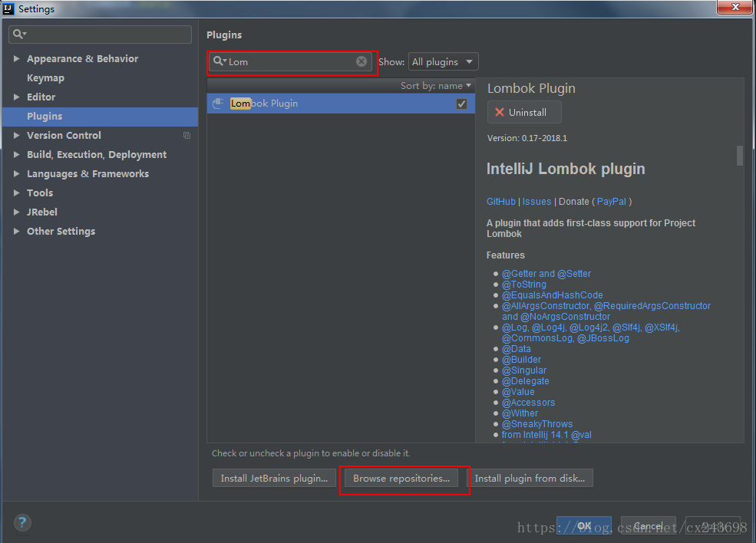Image resolution: width=756 pixels, height=543 pixels.
Task: Expand Appearance & Behavior section
Action: click(x=16, y=59)
